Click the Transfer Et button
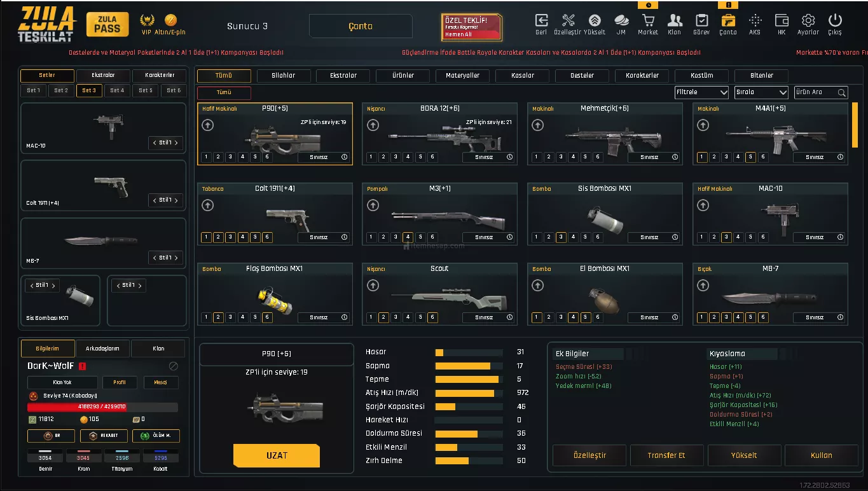The width and height of the screenshot is (868, 491). [666, 455]
